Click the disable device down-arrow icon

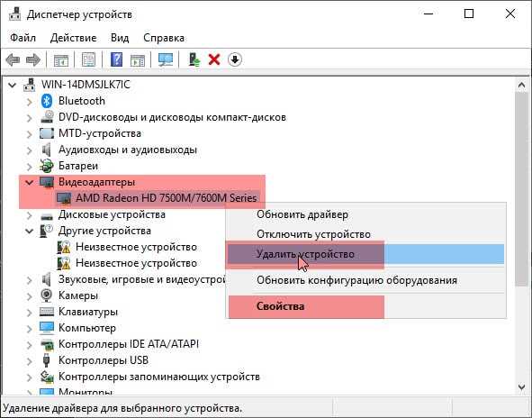(235, 60)
